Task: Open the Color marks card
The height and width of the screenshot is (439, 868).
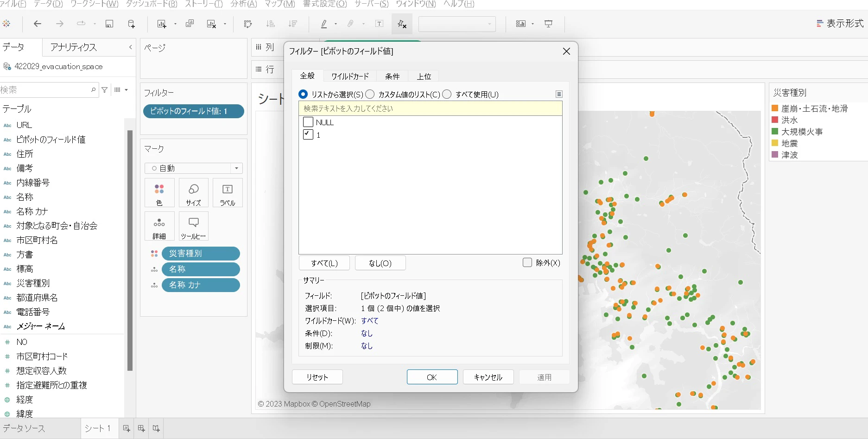Action: (159, 192)
